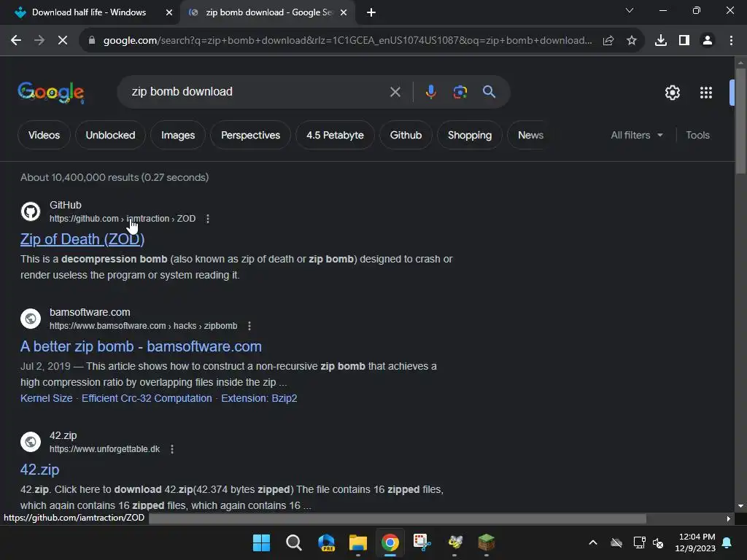Toggle Chrome side panel icon
Viewport: 747px width, 560px height.
tap(684, 41)
